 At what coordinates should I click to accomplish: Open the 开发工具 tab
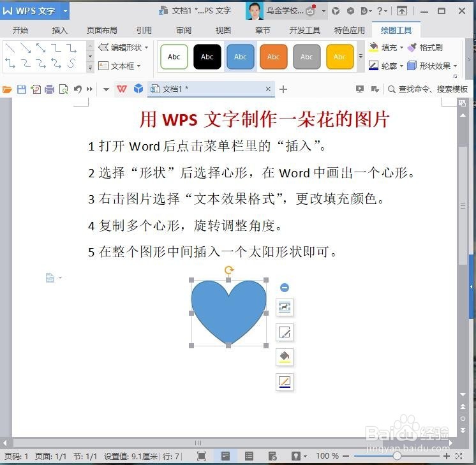click(x=304, y=30)
